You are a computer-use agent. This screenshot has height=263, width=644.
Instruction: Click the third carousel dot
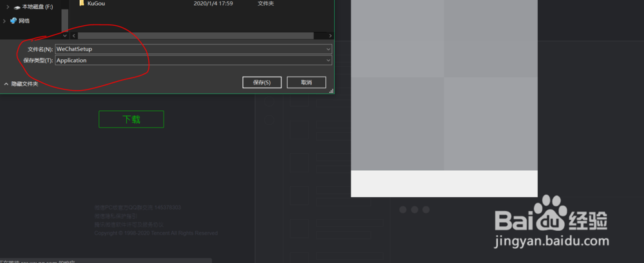click(426, 209)
